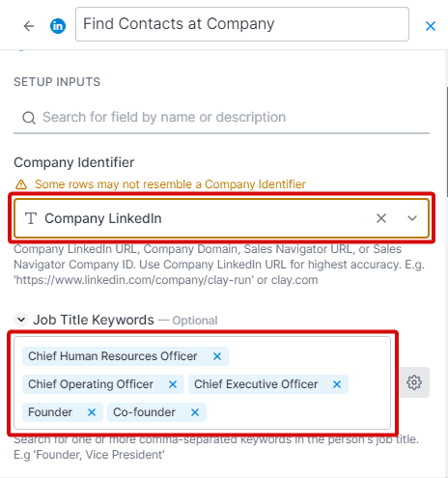448x478 pixels.
Task: Open the Company LinkedIn dropdown arrow
Action: point(412,218)
